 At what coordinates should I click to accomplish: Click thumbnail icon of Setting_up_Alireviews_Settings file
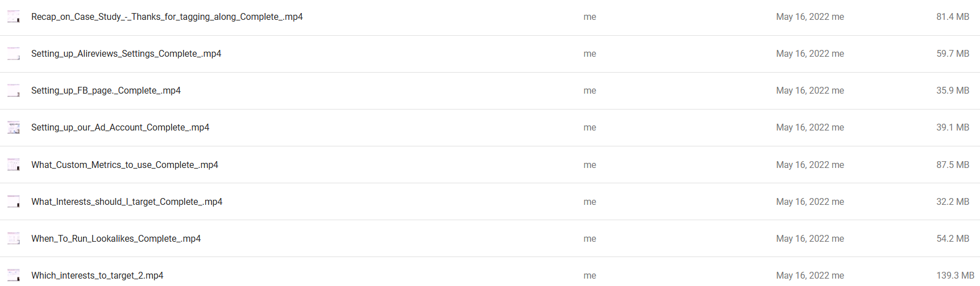point(14,54)
